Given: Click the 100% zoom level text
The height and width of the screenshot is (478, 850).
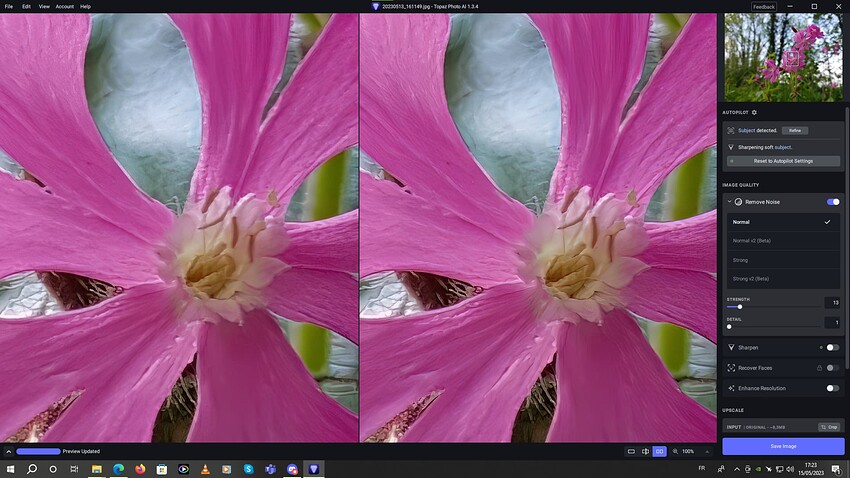Looking at the screenshot, I should pos(688,451).
